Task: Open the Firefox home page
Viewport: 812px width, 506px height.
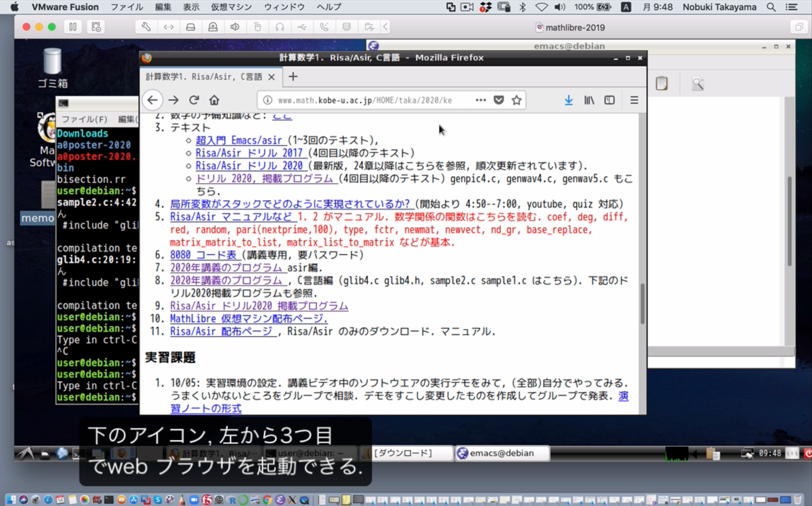Action: (x=214, y=100)
